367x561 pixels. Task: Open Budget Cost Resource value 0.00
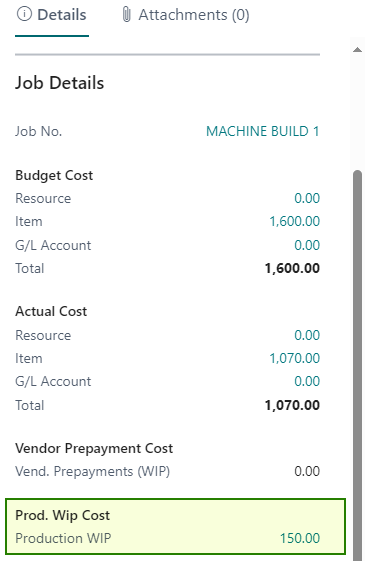(x=307, y=198)
